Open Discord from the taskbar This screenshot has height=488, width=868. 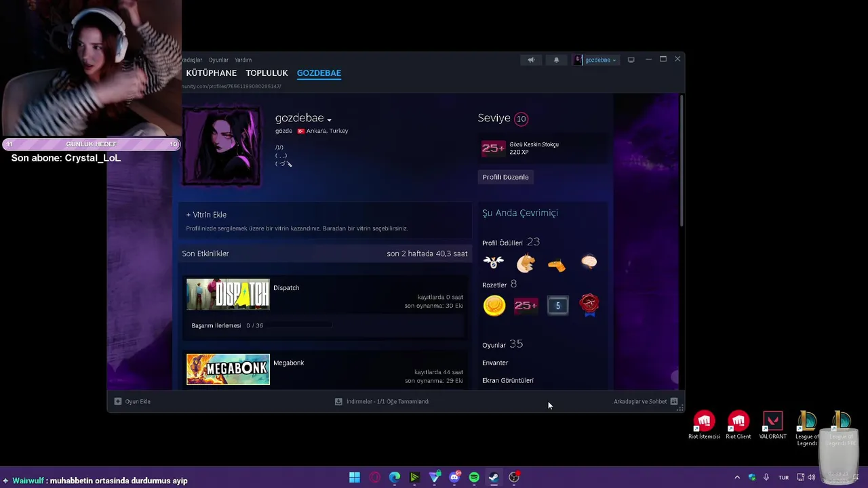point(454,477)
